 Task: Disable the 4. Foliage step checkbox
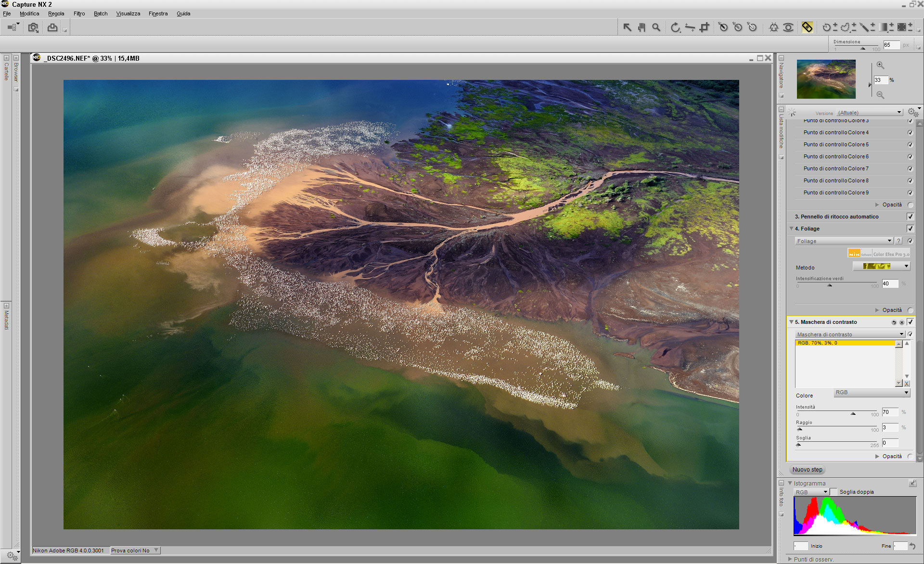[x=910, y=229]
